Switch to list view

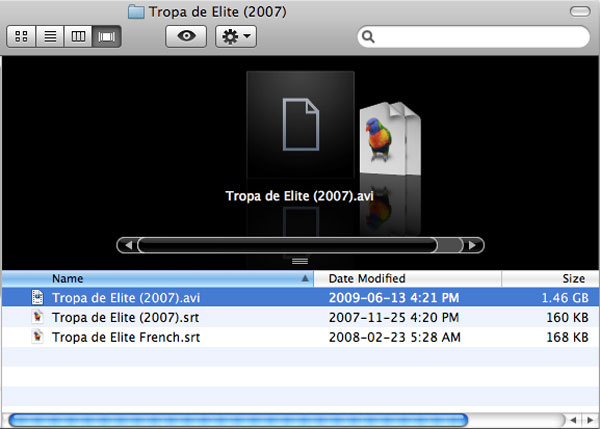(x=50, y=36)
